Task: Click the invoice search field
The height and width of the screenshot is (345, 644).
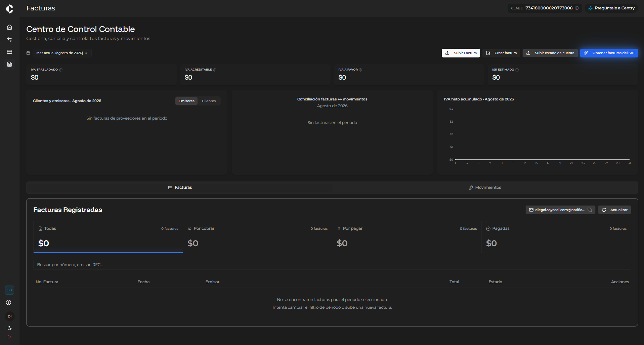Action: pyautogui.click(x=332, y=265)
